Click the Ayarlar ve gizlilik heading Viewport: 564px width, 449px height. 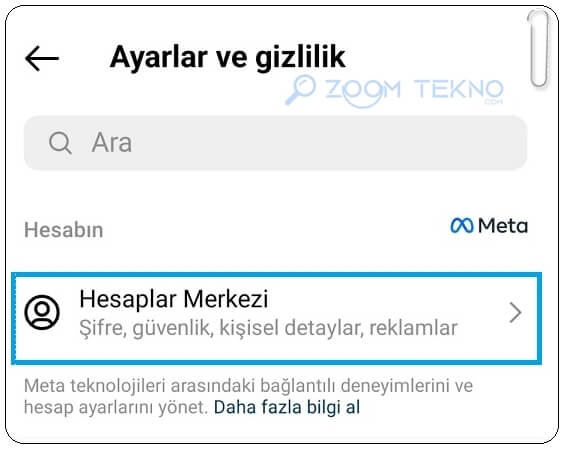228,57
